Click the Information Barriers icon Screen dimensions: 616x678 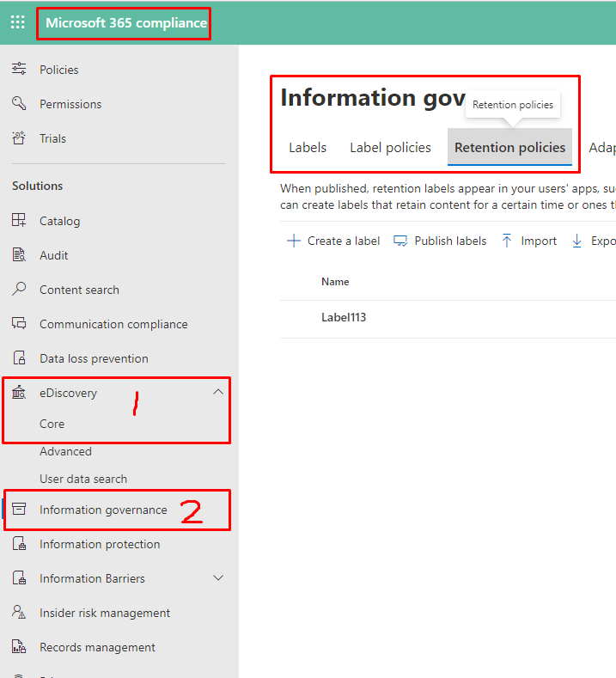(19, 577)
